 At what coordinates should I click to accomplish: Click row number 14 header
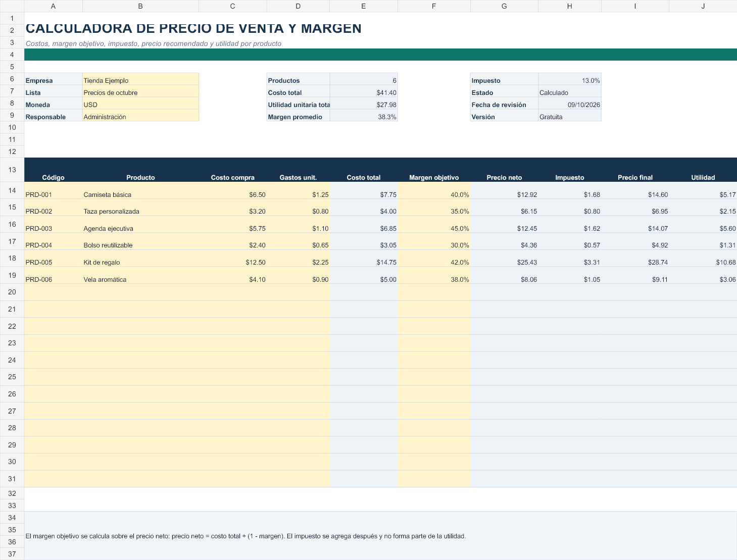[12, 191]
